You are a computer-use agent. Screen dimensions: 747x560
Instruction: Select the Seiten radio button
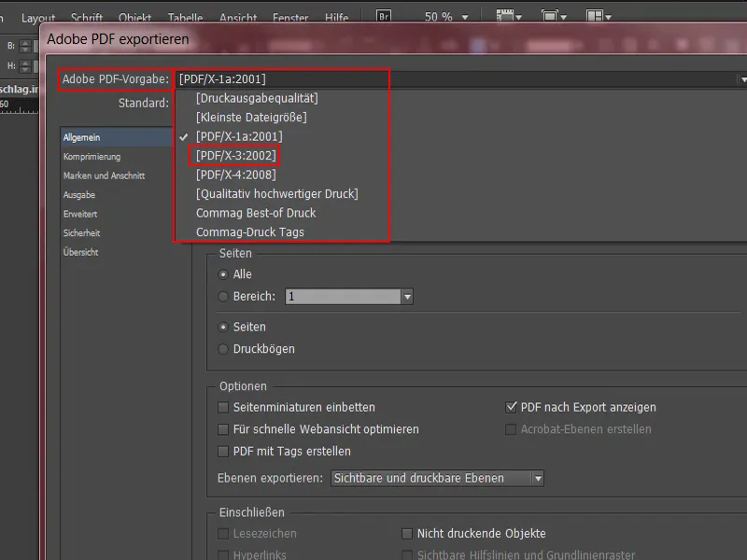pos(223,328)
